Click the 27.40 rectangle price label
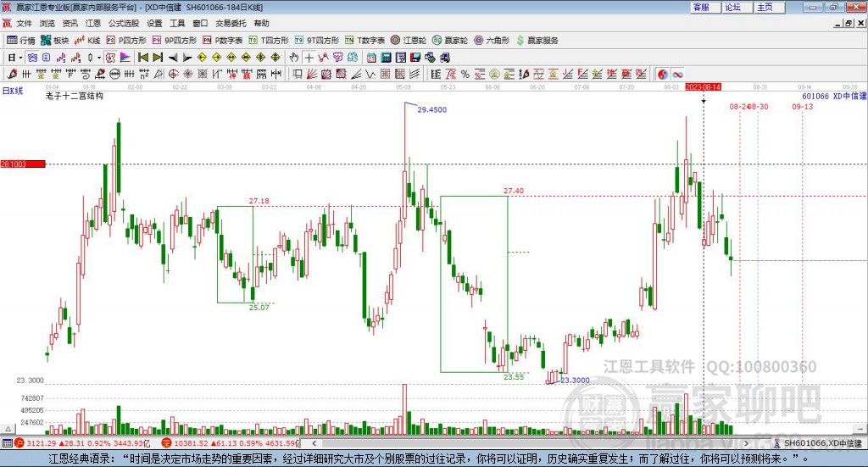Screen dimensions: 868x467 click(x=514, y=191)
